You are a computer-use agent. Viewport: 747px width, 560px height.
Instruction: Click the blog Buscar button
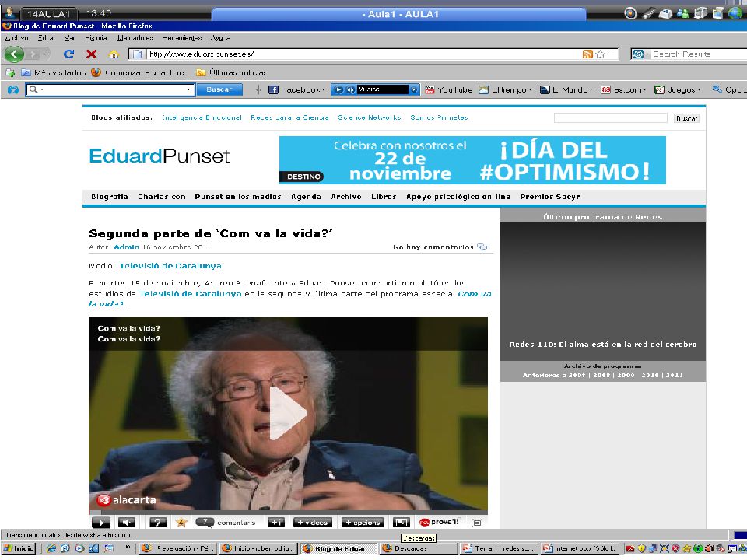tap(686, 118)
